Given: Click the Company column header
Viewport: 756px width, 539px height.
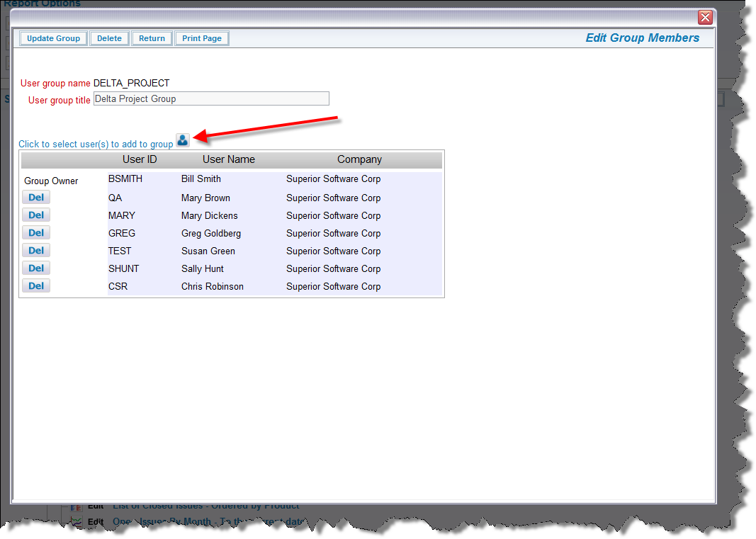Looking at the screenshot, I should coord(359,159).
